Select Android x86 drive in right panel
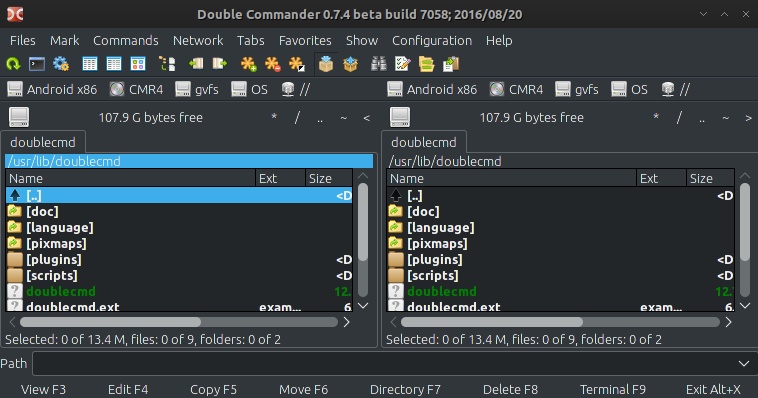758x398 pixels. [x=432, y=89]
